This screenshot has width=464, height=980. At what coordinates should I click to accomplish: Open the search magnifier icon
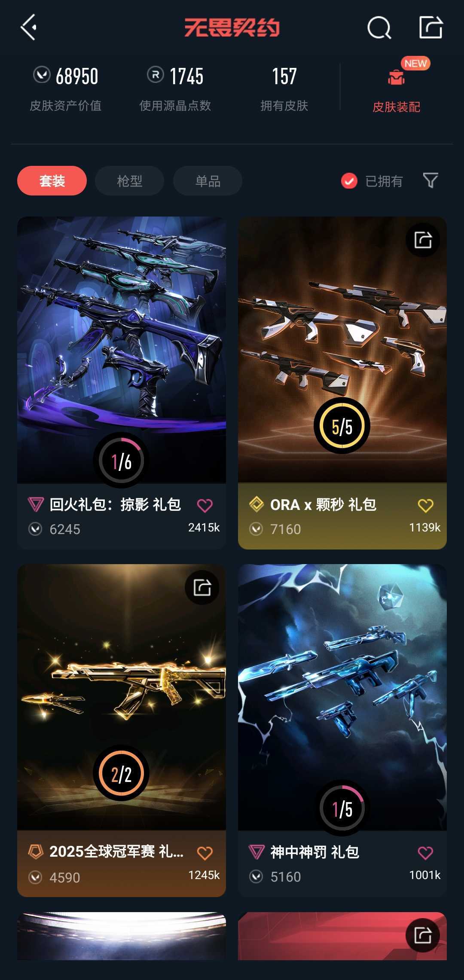[x=379, y=28]
